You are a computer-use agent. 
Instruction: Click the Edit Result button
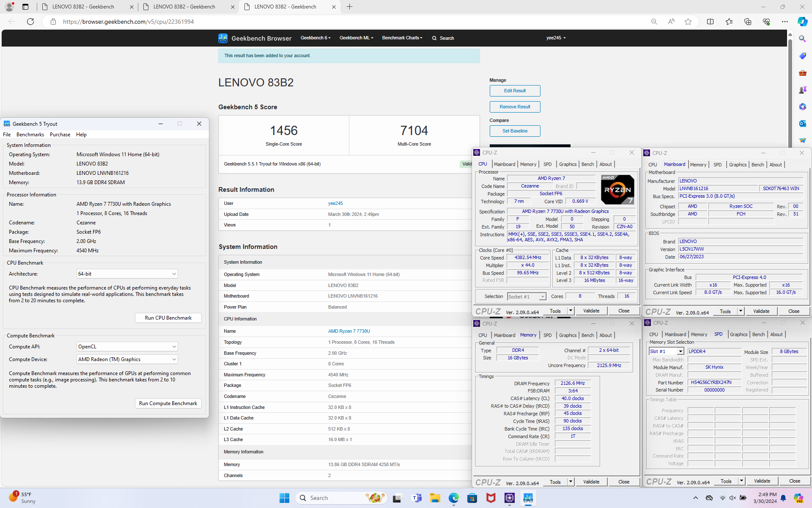coord(515,91)
